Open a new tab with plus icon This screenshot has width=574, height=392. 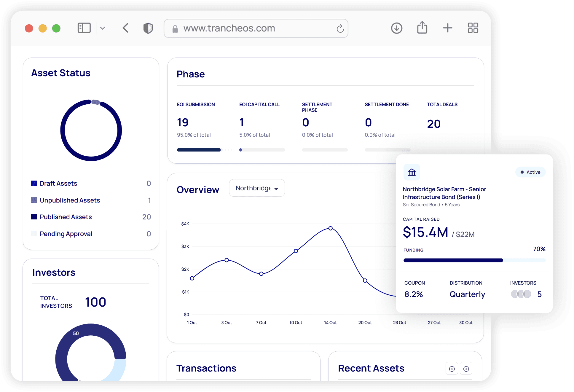tap(447, 28)
